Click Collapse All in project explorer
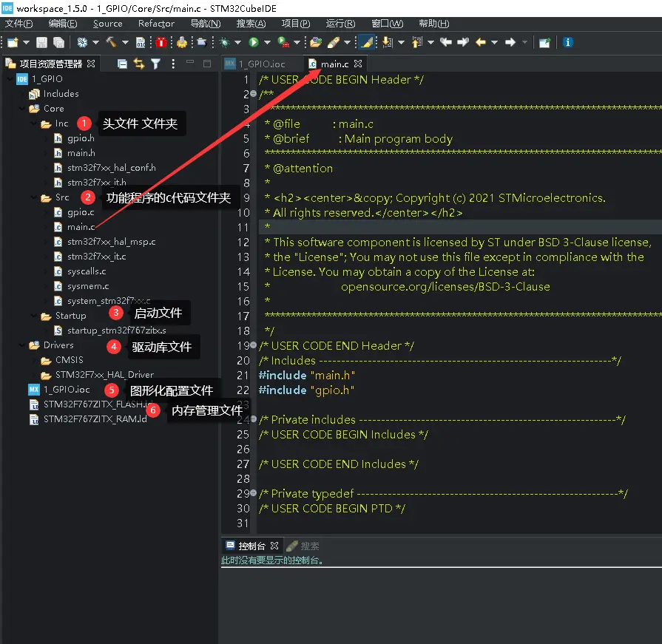662x644 pixels. tap(123, 64)
